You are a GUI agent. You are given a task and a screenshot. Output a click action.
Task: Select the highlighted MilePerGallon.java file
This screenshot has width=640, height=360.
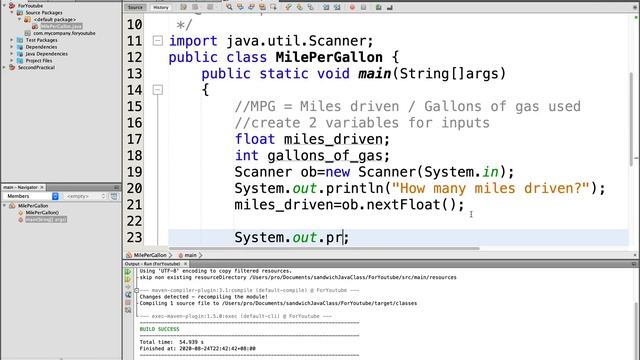61,26
